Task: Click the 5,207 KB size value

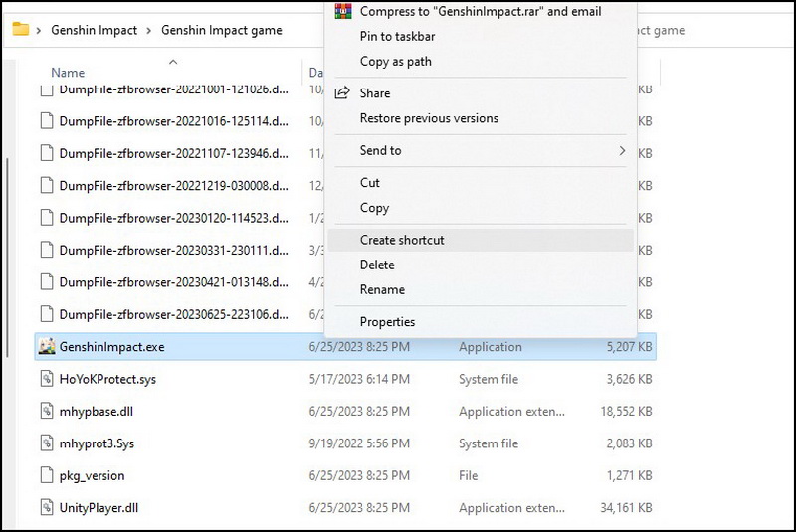Action: pyautogui.click(x=630, y=347)
